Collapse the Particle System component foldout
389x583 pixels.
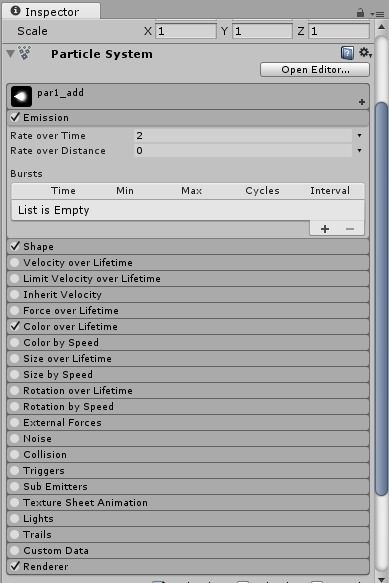point(10,54)
